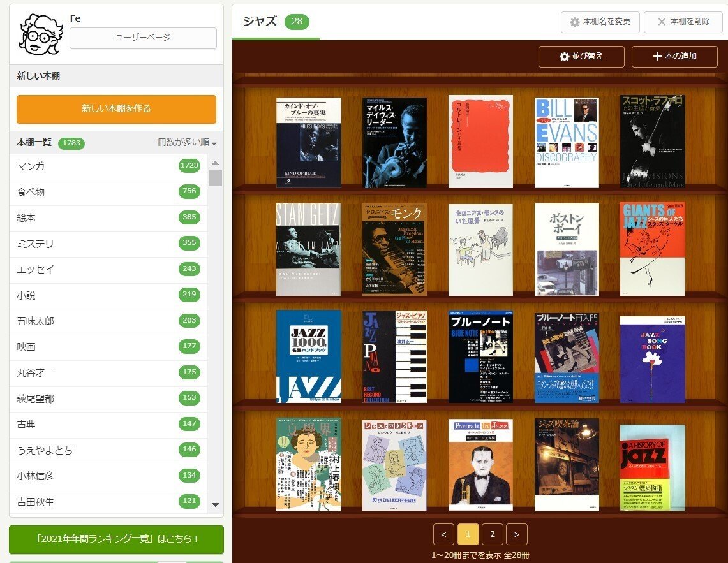Screen dimensions: 728x563
Task: Select the 映画 bookshelf row
Action: pos(108,346)
